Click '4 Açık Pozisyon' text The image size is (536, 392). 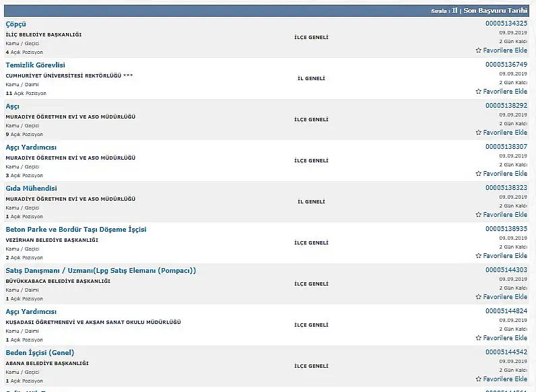point(24,52)
